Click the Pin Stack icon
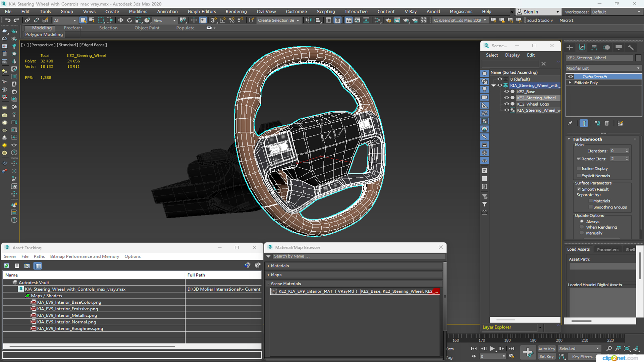Viewport: 644px width, 362px height. tap(570, 123)
